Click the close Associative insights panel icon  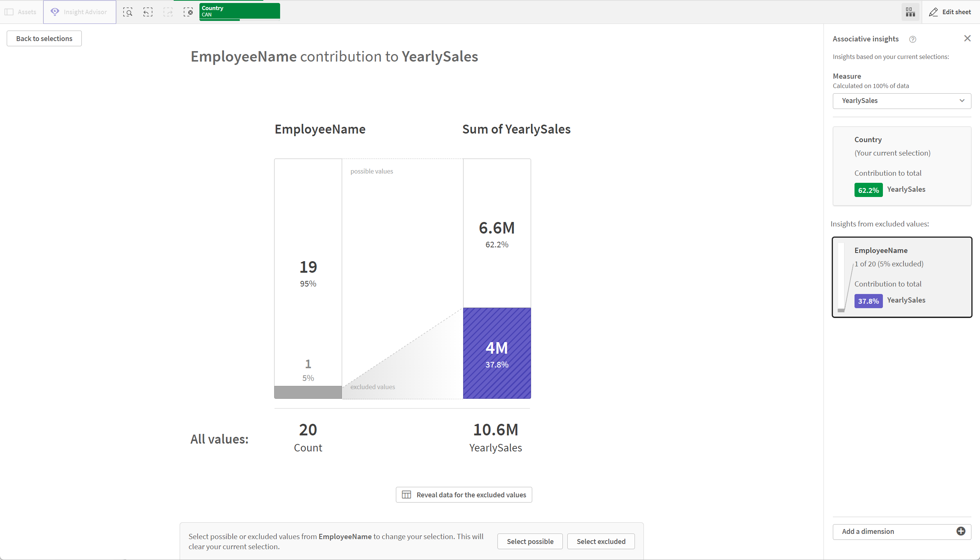click(x=967, y=38)
